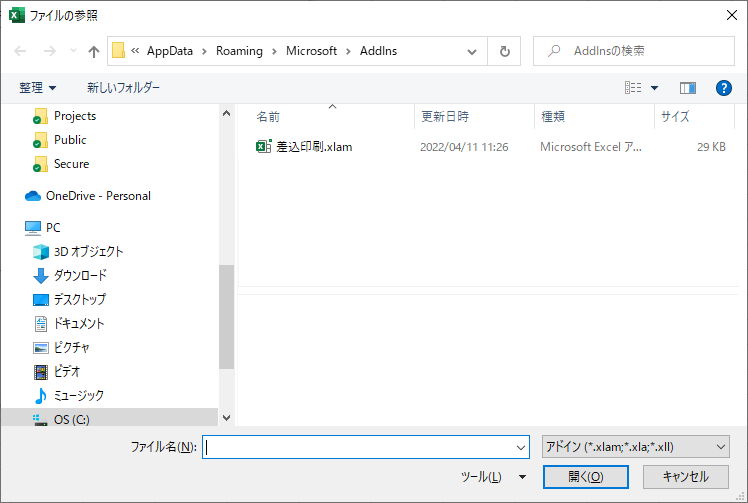Click the Microsoft breadcrumb segment
The width and height of the screenshot is (748, 503).
pyautogui.click(x=312, y=51)
